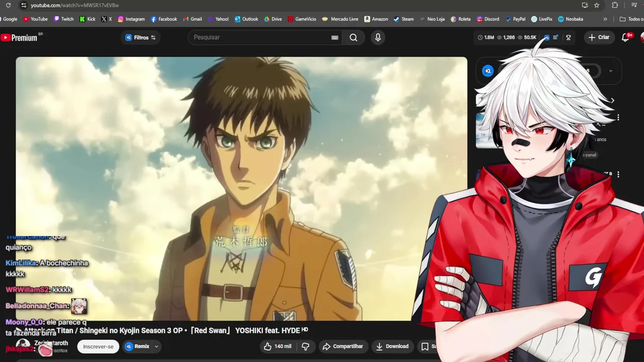Open the LivePix bookmark
Image resolution: width=644 pixels, height=362 pixels.
(x=541, y=19)
